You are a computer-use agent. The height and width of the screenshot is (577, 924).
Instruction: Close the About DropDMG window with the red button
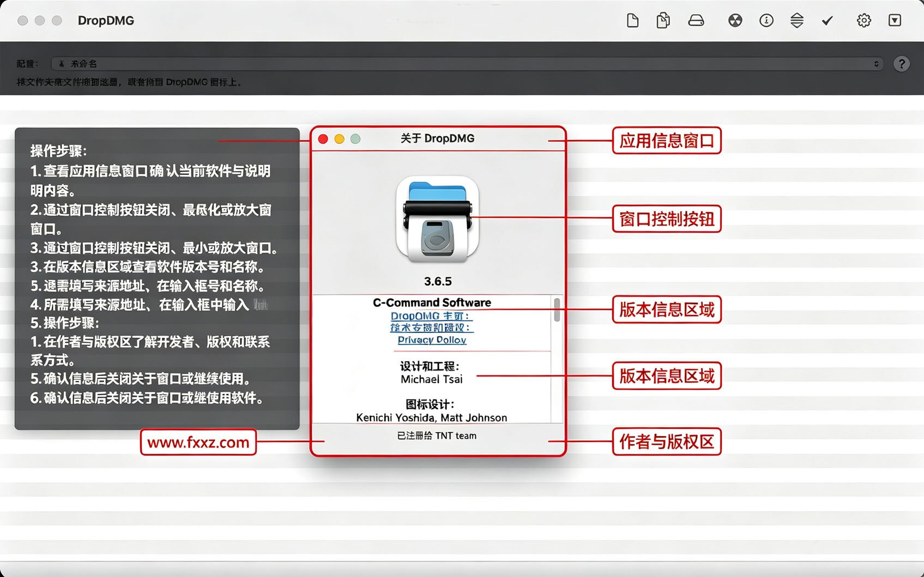(x=323, y=139)
